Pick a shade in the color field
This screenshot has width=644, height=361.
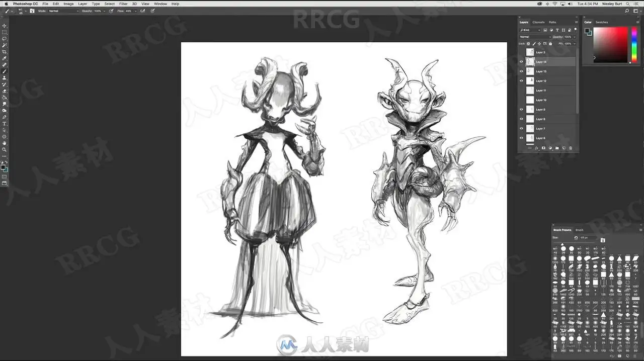[610, 45]
